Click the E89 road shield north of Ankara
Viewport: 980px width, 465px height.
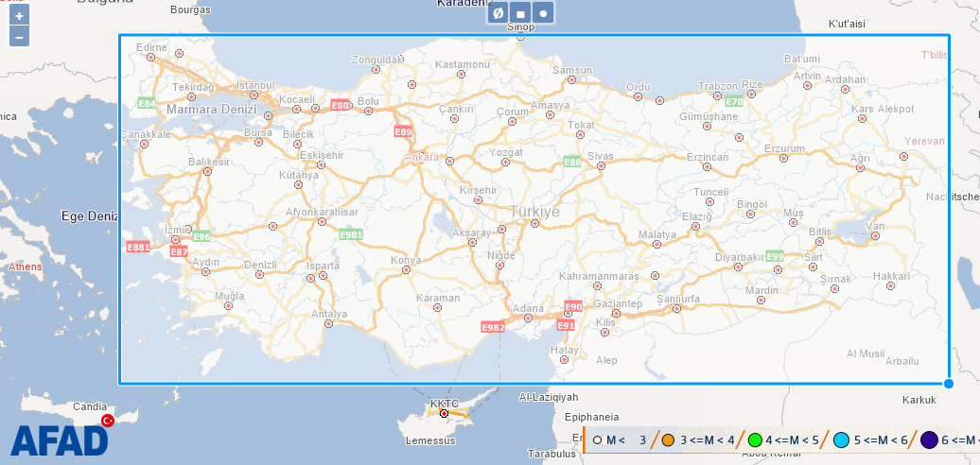[x=403, y=131]
